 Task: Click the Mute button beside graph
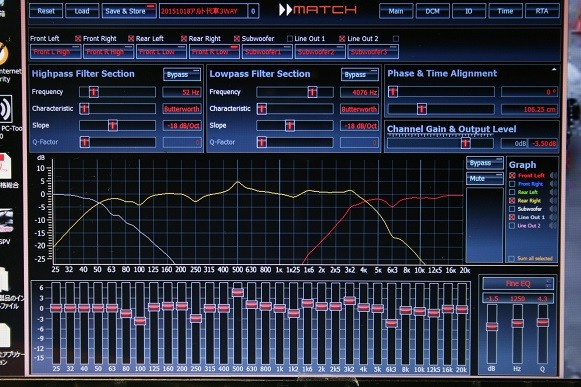point(484,179)
